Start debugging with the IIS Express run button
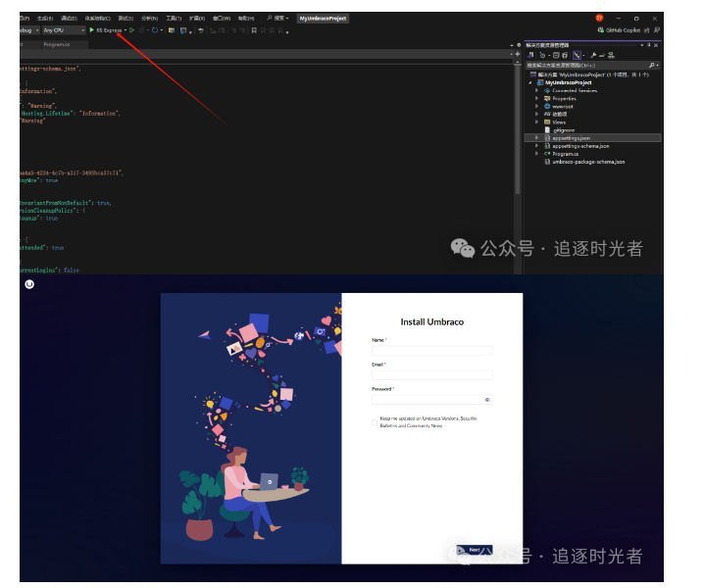This screenshot has height=588, width=704. coord(106,30)
